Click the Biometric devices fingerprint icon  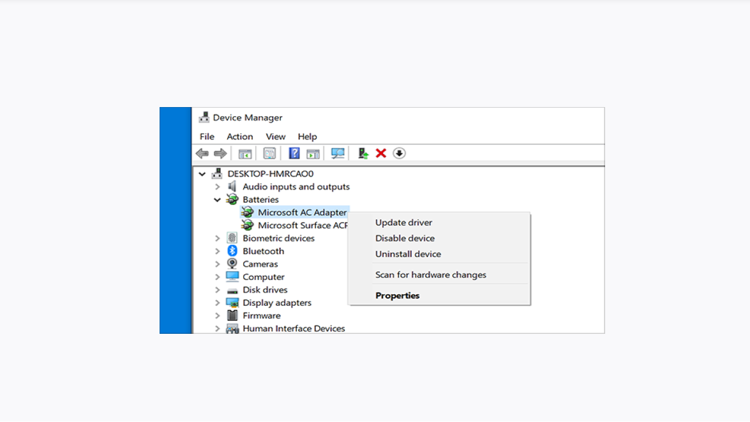click(x=232, y=238)
